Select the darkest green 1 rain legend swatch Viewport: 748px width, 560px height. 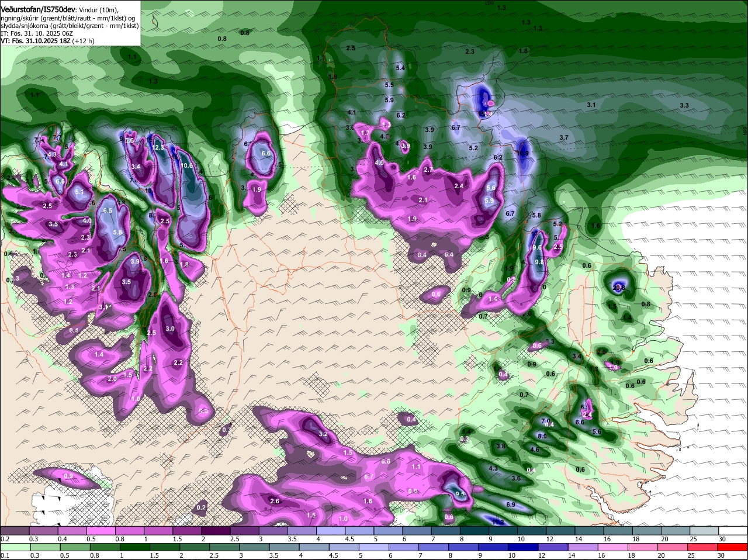point(136,547)
